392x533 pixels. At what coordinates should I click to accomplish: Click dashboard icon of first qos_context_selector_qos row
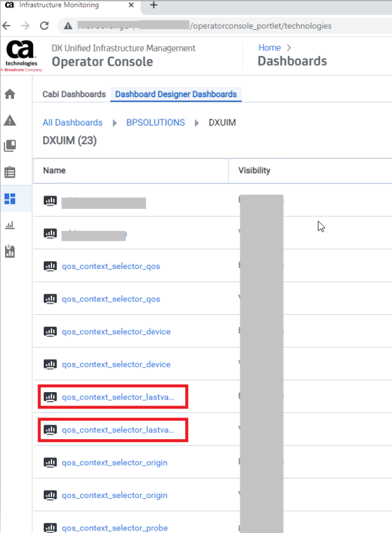pos(50,266)
